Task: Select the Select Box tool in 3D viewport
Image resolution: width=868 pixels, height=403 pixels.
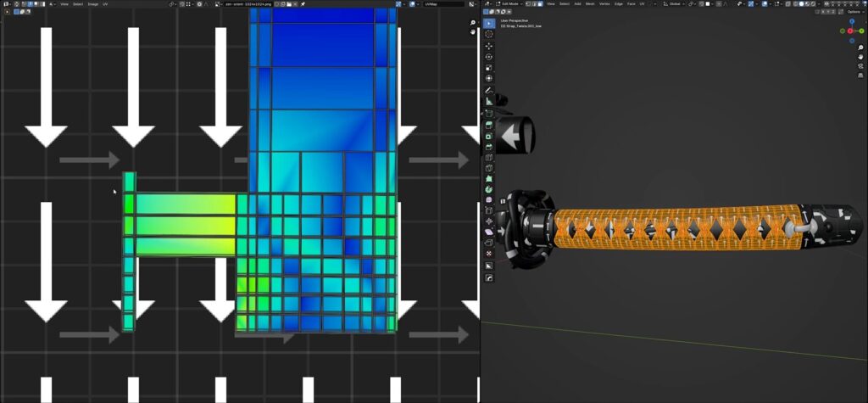Action: (x=489, y=23)
